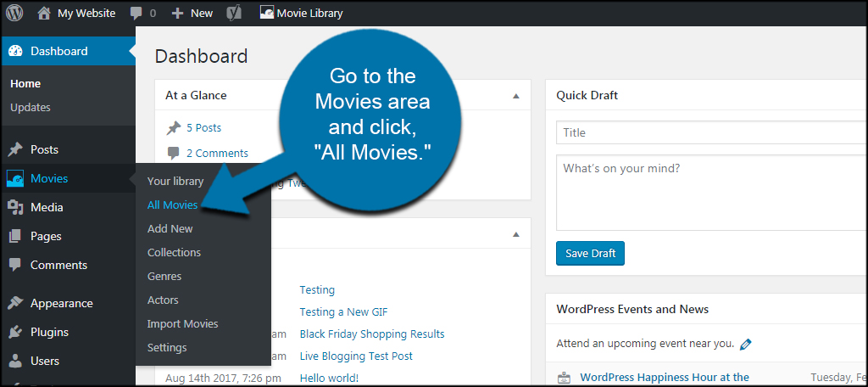Screen dimensions: 868x387
Task: Open the Black Friday Shopping Results post
Action: [372, 334]
